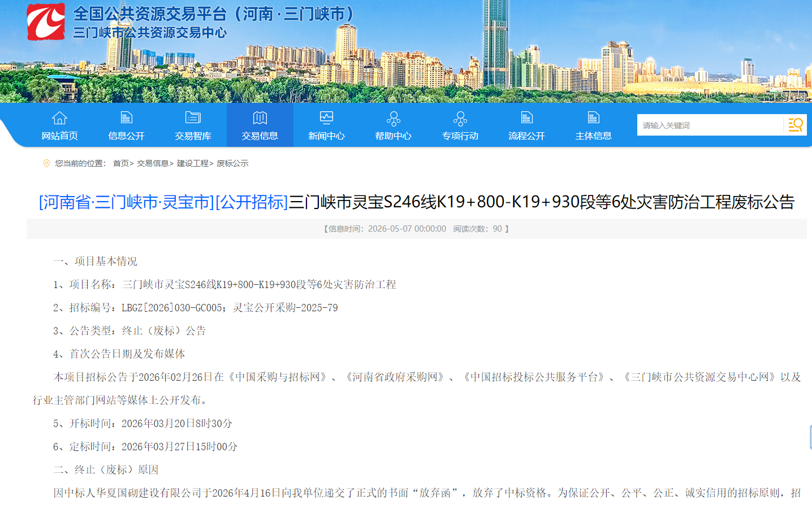Open the 交易智库 menu item
This screenshot has height=509, width=812.
point(193,136)
